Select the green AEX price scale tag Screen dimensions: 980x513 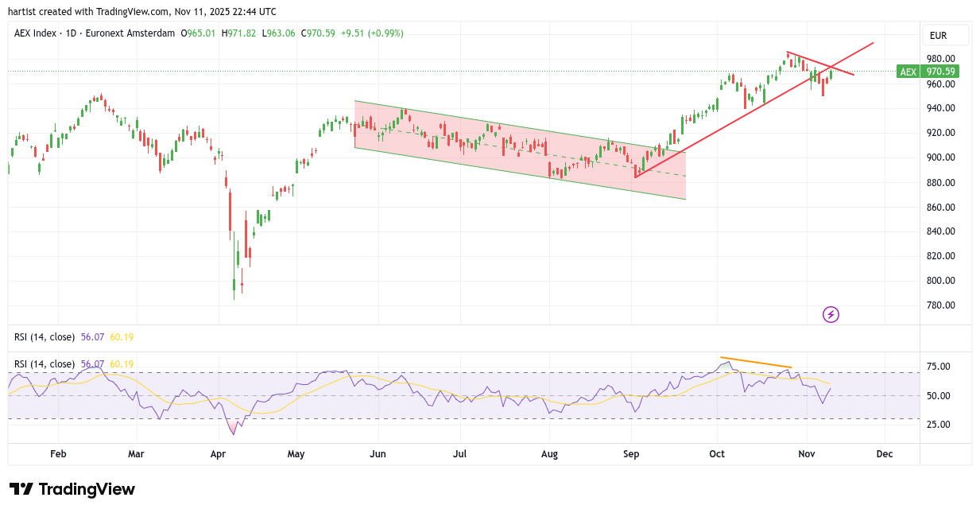[907, 72]
